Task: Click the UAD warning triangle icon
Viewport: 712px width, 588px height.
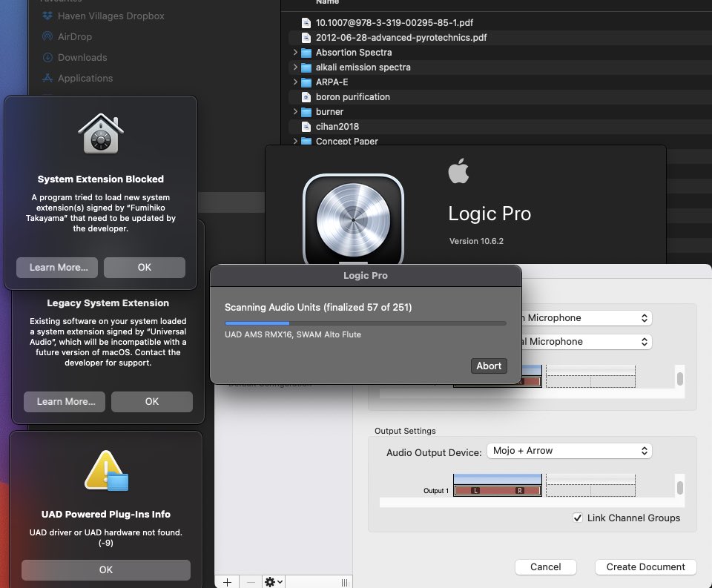Action: 106,471
